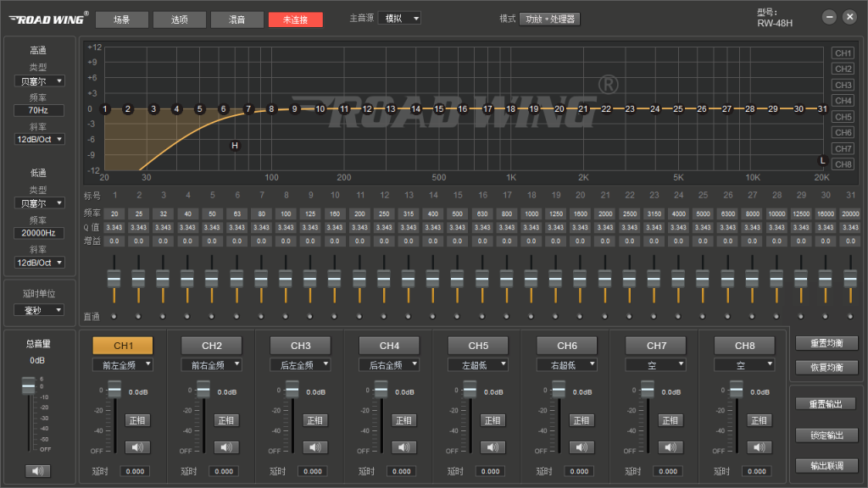Select the CH8 channel tab
The image size is (868, 488).
tap(744, 346)
